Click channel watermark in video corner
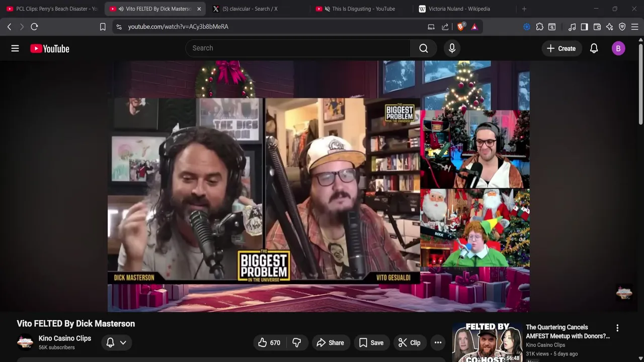644x362 pixels. pyautogui.click(x=624, y=293)
